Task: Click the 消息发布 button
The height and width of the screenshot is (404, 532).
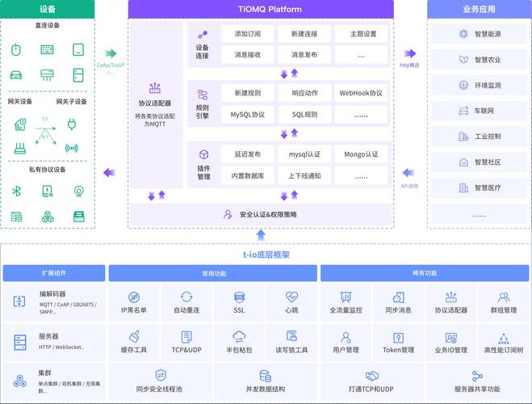Action: (304, 55)
